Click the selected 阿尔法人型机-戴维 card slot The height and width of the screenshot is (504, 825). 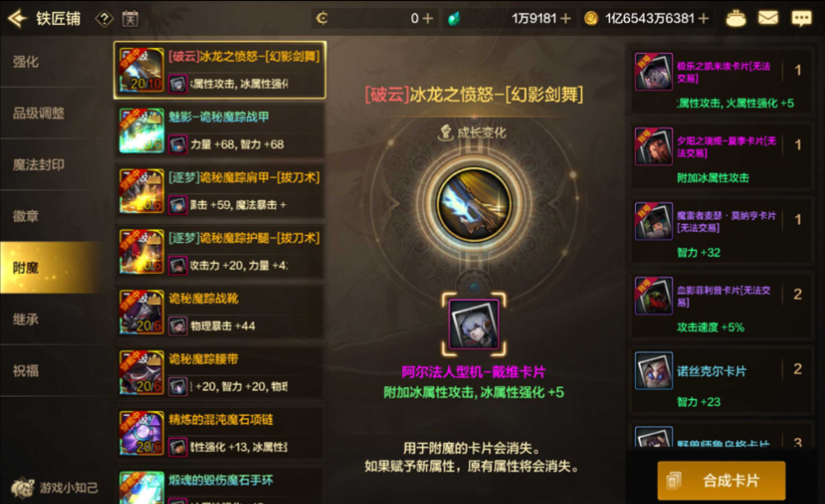[x=474, y=324]
